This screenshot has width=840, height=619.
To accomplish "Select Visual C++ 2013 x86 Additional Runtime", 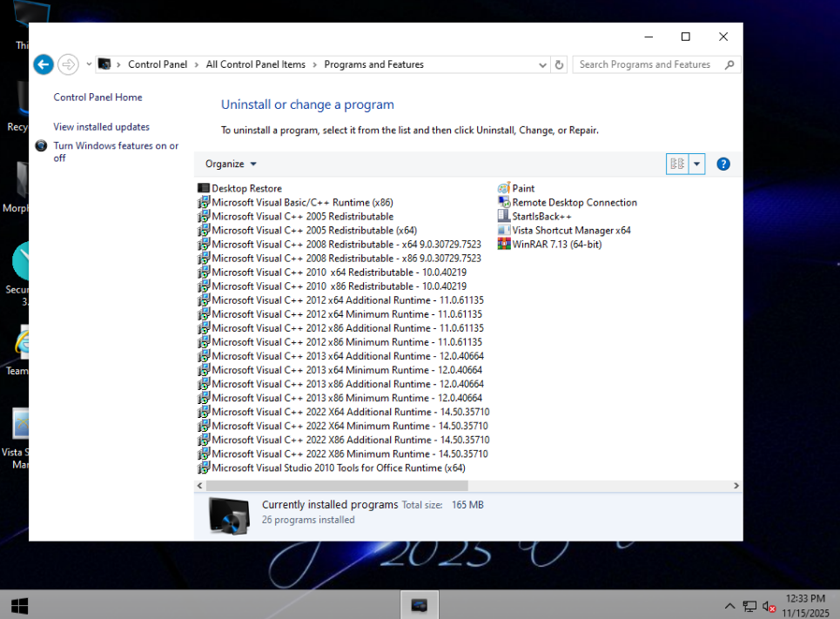I will 340,384.
